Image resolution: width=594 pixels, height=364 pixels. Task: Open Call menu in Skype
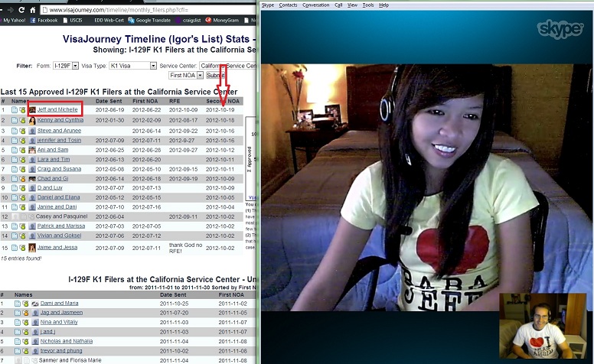click(x=338, y=5)
